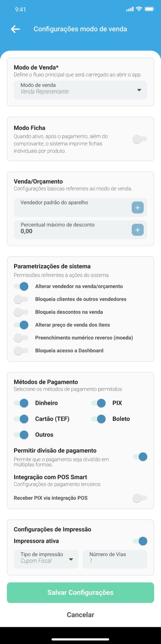
Task: Go back using the arrow icon
Action: pyautogui.click(x=15, y=29)
